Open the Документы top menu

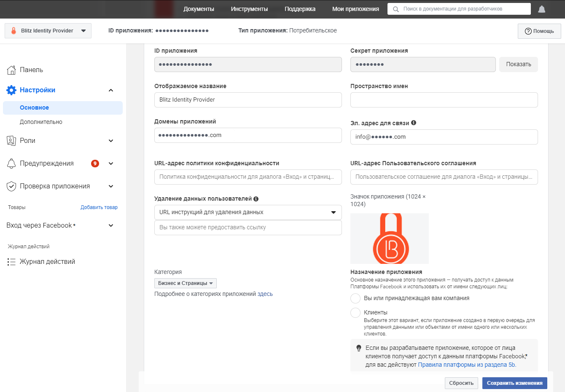coord(199,9)
